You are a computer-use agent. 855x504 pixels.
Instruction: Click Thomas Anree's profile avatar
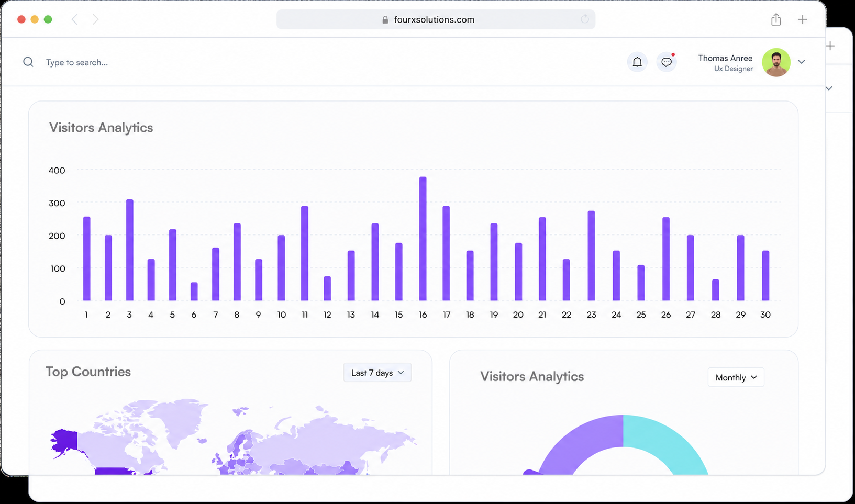pyautogui.click(x=776, y=62)
